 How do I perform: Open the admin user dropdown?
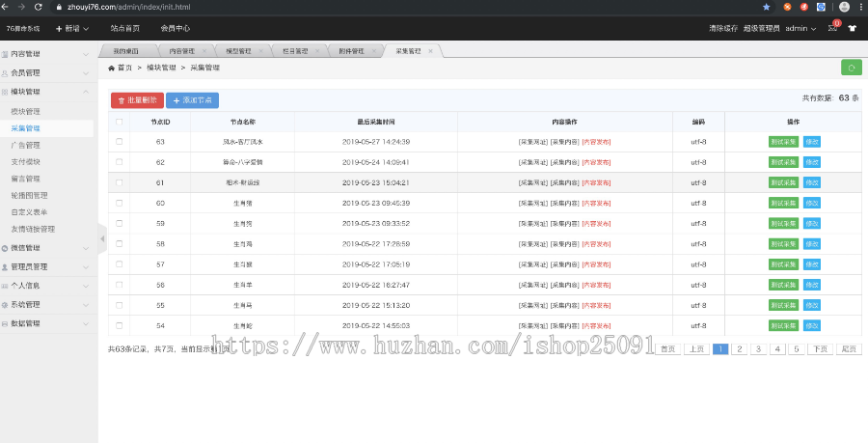[x=800, y=28]
